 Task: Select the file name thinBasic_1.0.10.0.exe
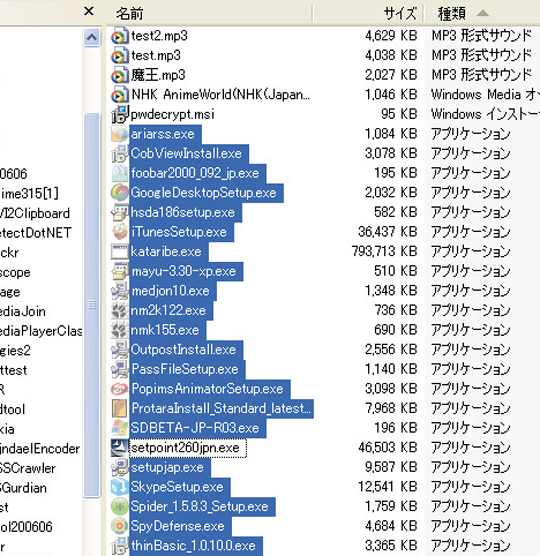coord(194,546)
